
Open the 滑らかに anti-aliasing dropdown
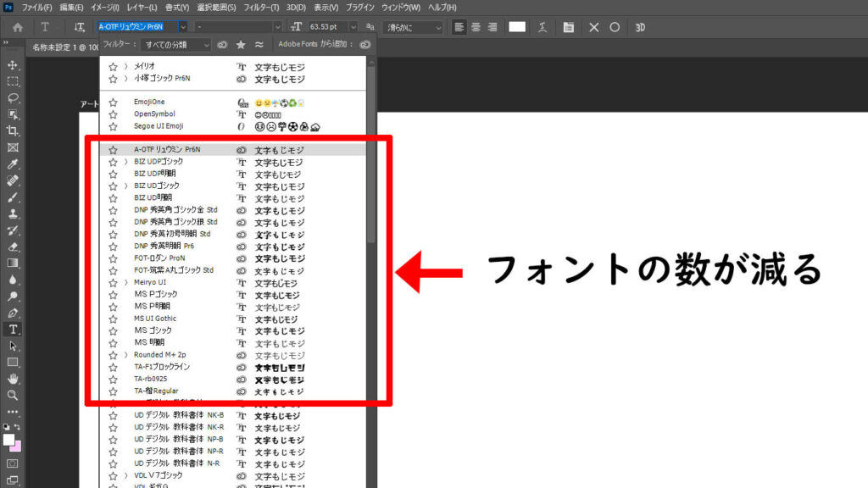pyautogui.click(x=413, y=27)
